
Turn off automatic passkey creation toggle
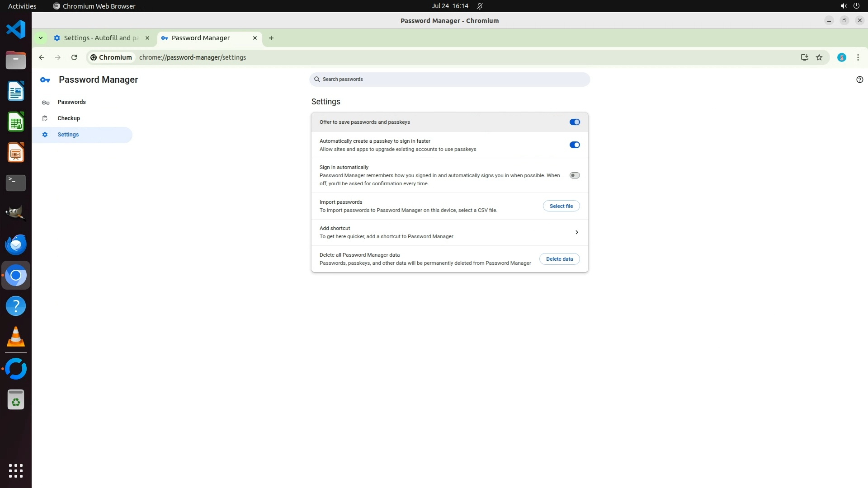tap(574, 145)
